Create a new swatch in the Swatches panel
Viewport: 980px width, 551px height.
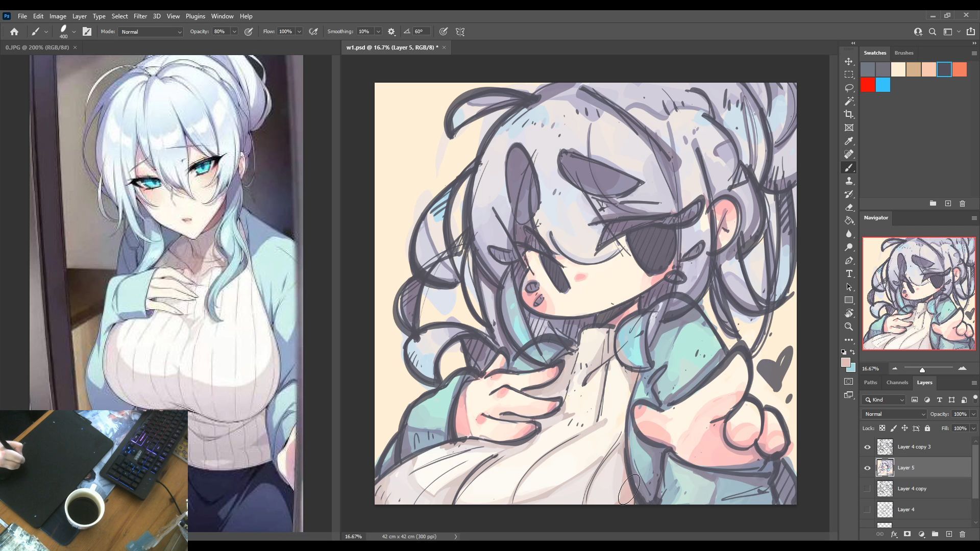(948, 203)
